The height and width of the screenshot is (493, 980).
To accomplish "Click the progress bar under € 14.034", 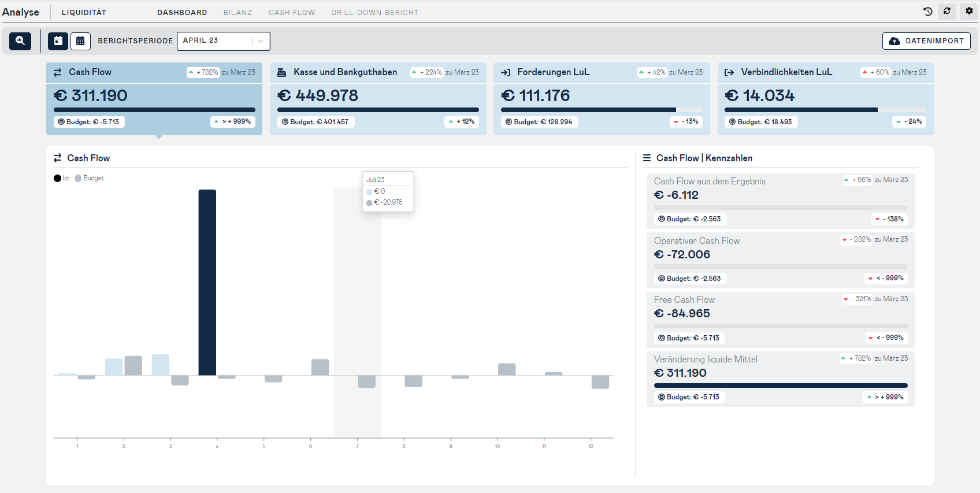I will coord(825,110).
